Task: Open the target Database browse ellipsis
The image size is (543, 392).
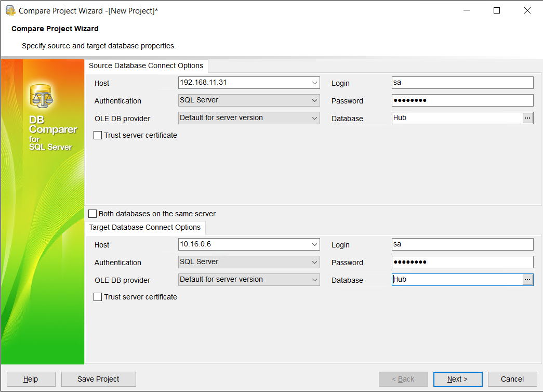Action: click(x=527, y=279)
